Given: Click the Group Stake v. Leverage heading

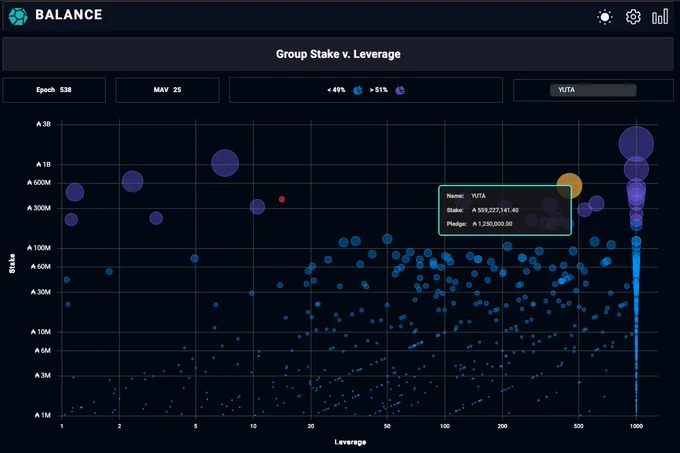Looking at the screenshot, I should (x=338, y=54).
